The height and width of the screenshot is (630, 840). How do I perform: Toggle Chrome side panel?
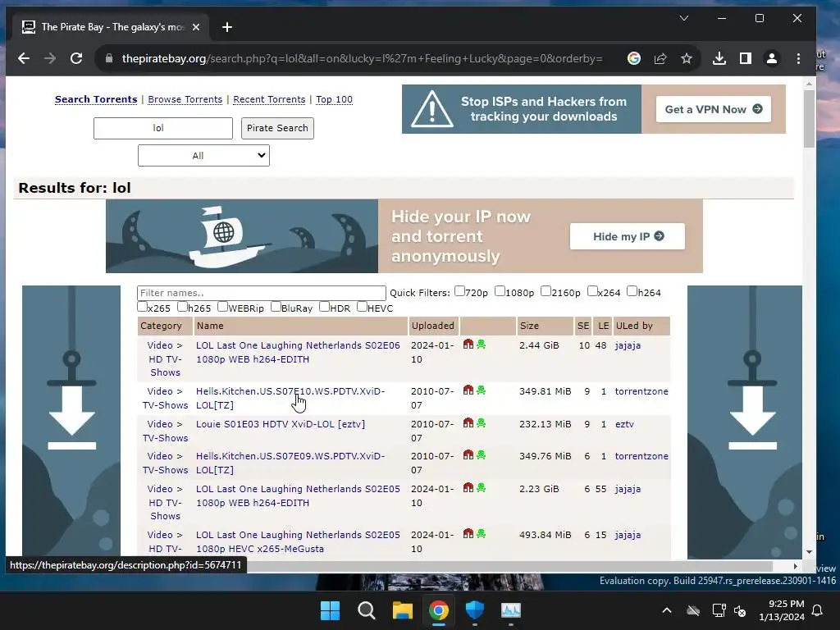click(745, 58)
